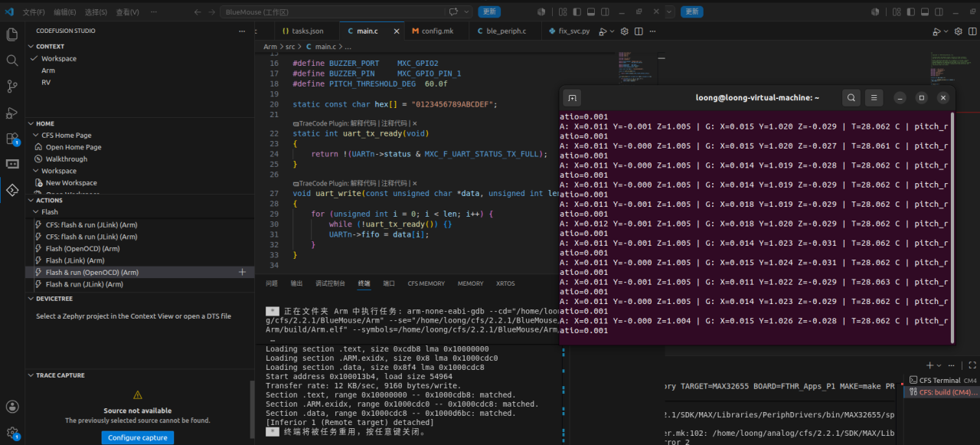
Task: Open the hamburger menu in terminal window
Action: click(874, 98)
